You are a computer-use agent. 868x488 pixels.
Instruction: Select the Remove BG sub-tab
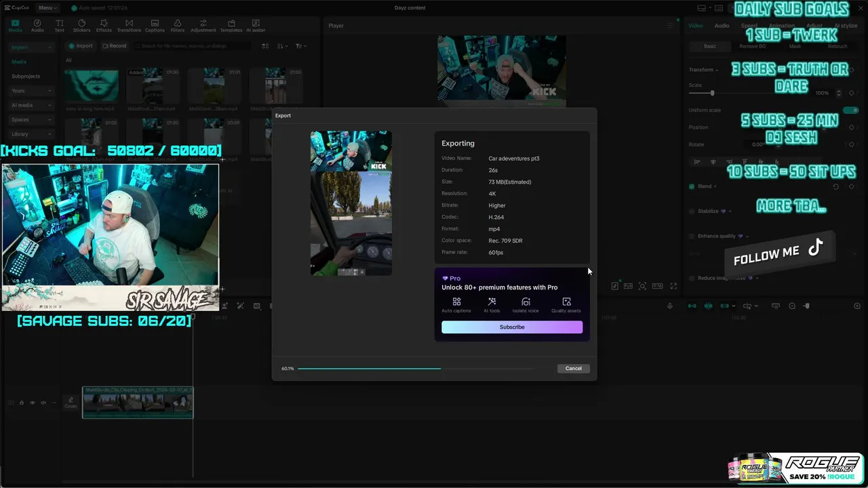753,46
